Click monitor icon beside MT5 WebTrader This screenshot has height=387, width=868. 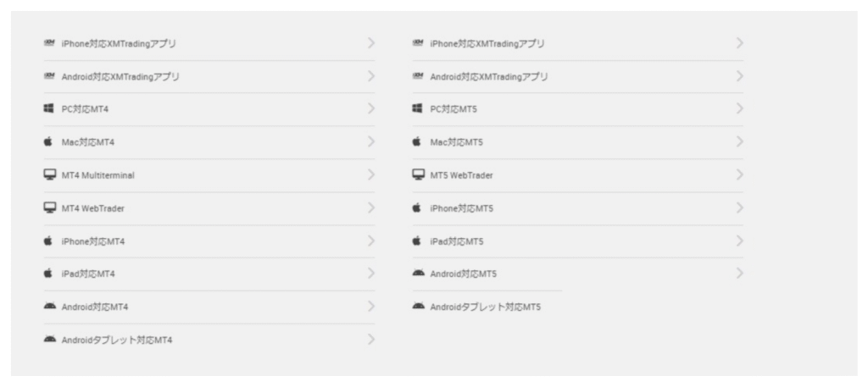pyautogui.click(x=417, y=175)
